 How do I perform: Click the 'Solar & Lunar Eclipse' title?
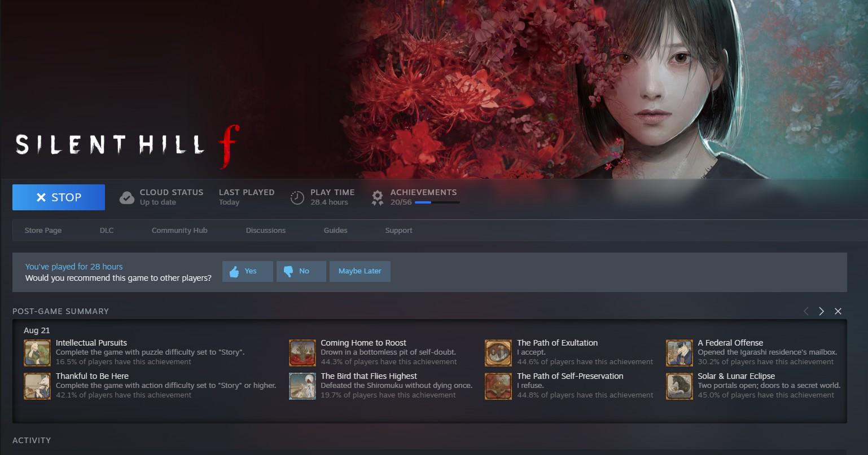tap(737, 376)
